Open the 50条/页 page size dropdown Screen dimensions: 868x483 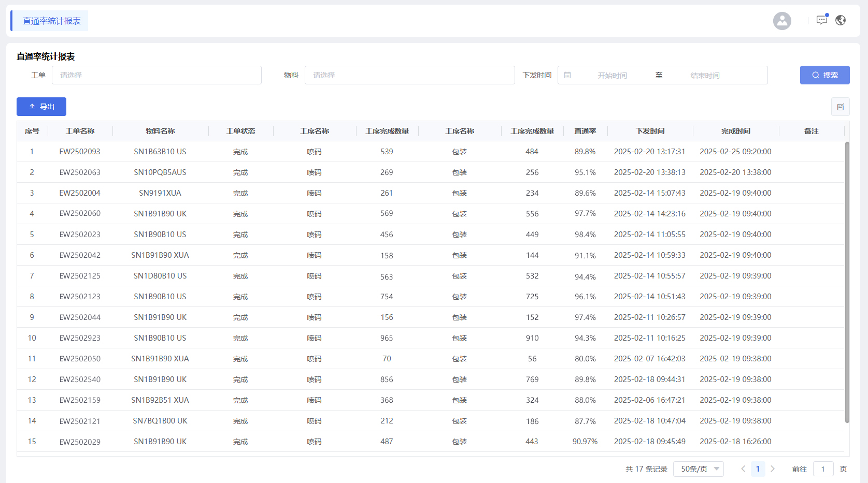tap(699, 469)
